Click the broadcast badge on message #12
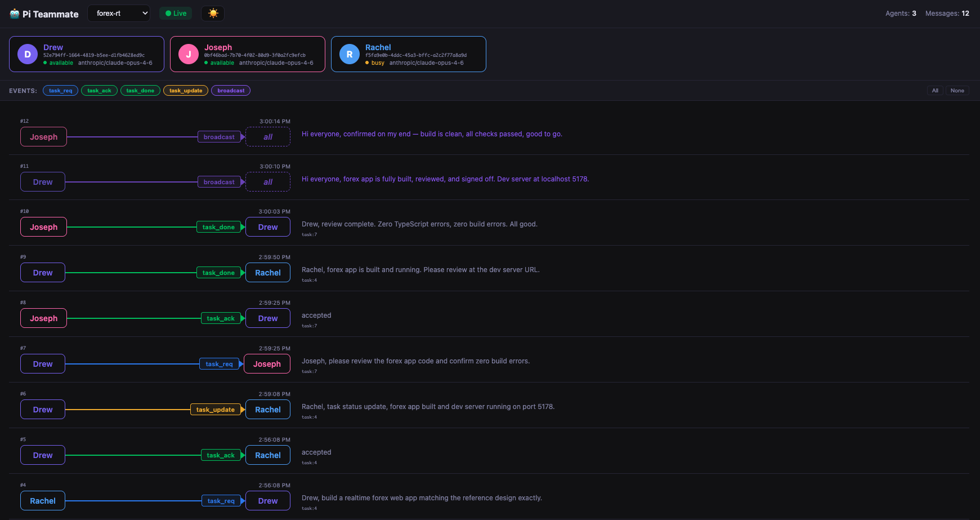The image size is (980, 520). tap(219, 136)
